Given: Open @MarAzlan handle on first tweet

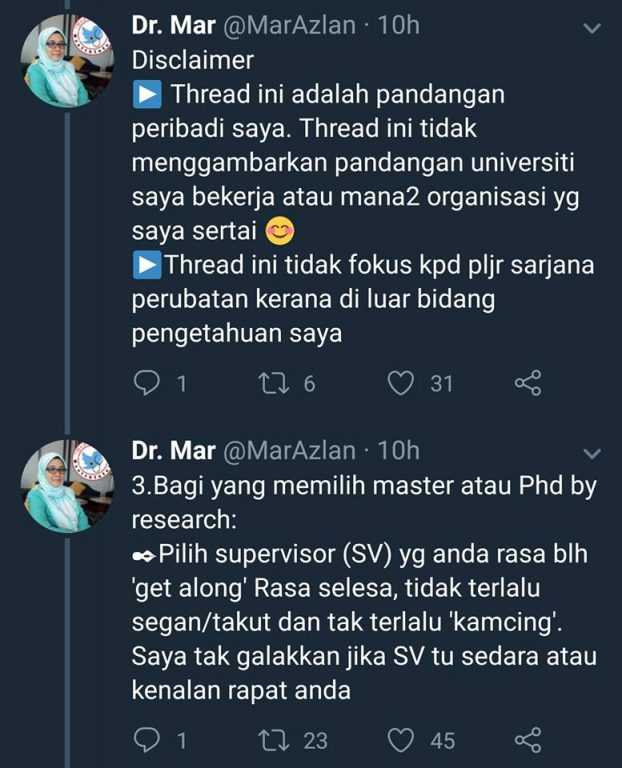Looking at the screenshot, I should tap(289, 25).
